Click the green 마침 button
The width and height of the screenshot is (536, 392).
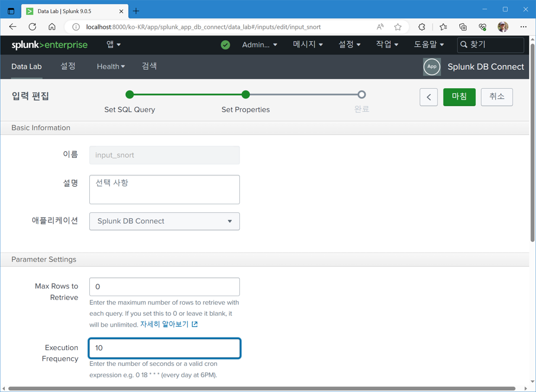coord(459,97)
